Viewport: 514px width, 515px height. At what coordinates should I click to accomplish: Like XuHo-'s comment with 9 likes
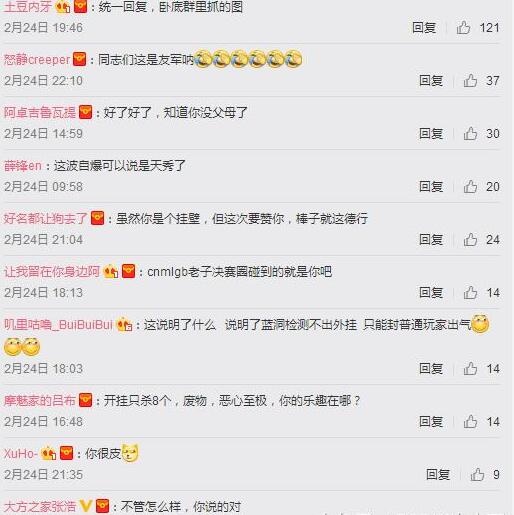[477, 474]
